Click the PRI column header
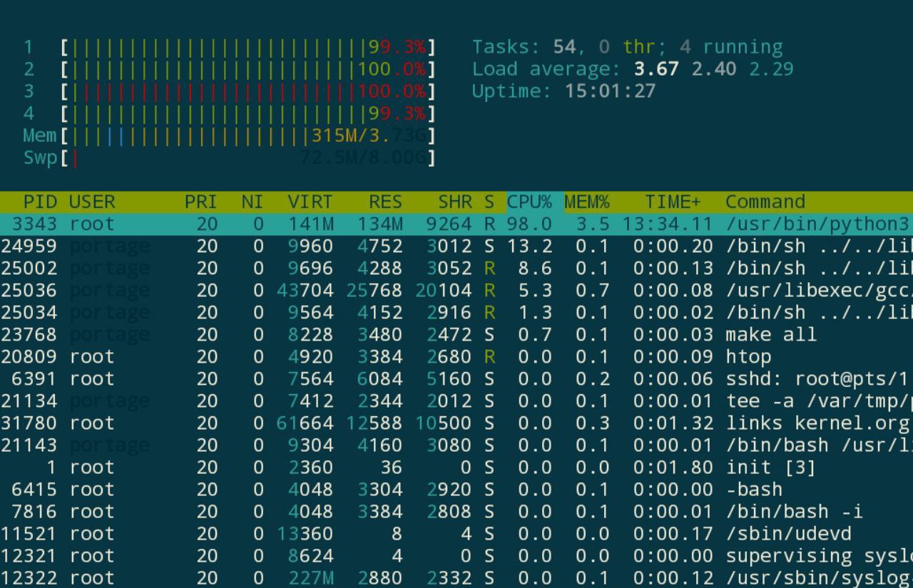 tap(200, 202)
